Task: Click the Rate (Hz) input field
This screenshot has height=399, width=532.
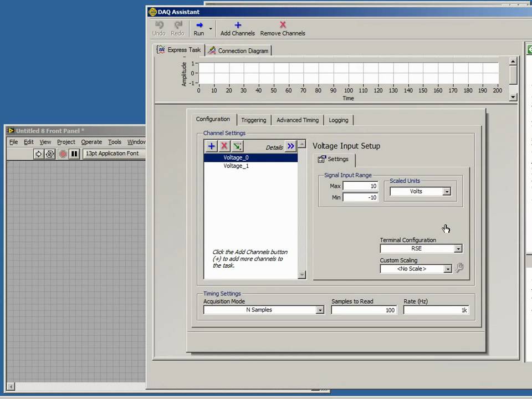Action: click(x=436, y=310)
